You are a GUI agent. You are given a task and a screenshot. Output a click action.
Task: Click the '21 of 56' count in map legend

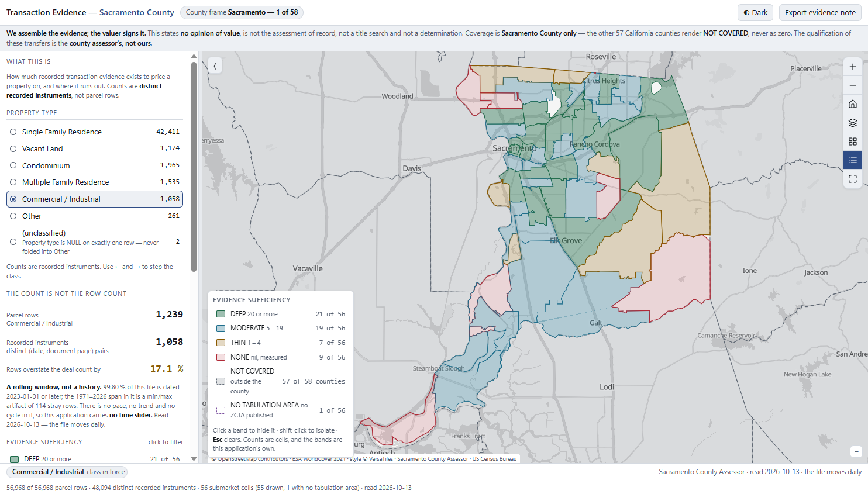(x=330, y=314)
